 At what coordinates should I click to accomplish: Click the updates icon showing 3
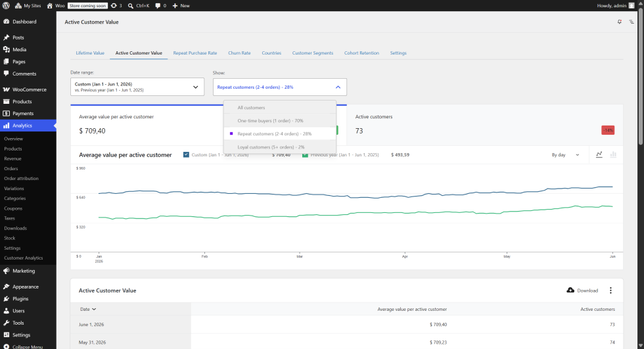tap(117, 6)
